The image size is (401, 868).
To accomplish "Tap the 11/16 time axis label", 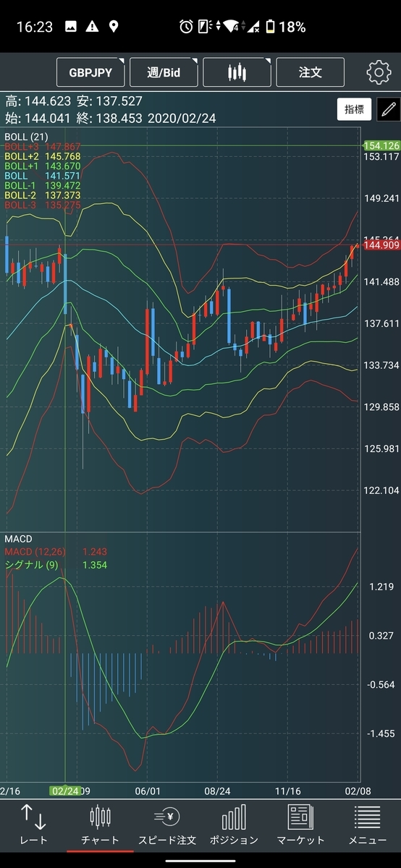I will (287, 791).
